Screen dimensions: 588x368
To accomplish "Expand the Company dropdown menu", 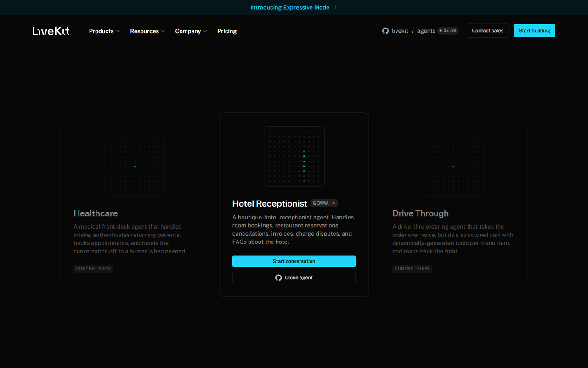I will 191,31.
